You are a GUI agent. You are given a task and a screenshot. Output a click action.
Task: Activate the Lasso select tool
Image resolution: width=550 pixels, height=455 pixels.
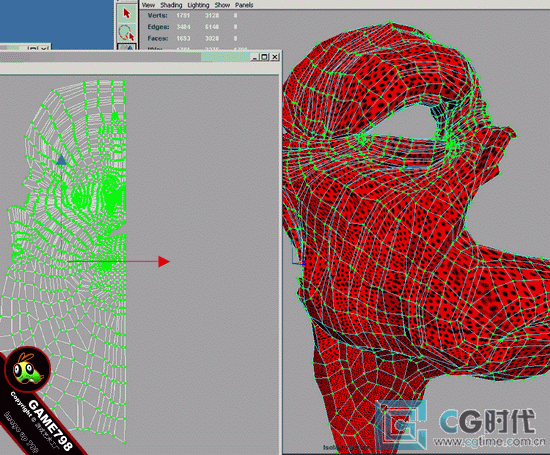click(127, 33)
